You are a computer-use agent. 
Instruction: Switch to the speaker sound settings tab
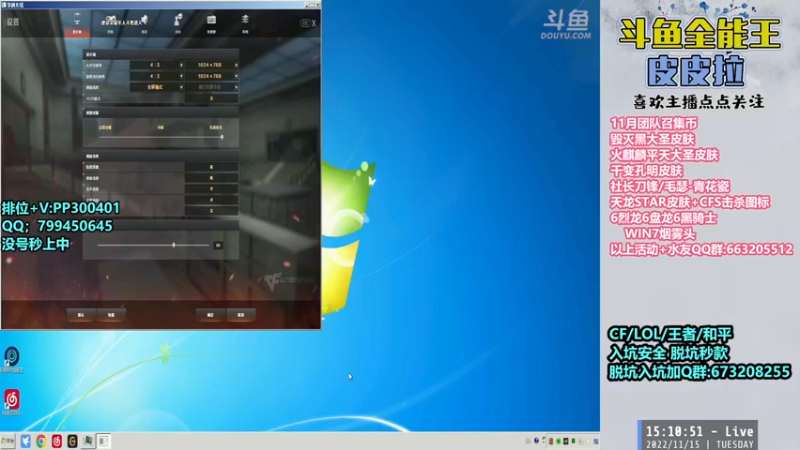tap(144, 22)
